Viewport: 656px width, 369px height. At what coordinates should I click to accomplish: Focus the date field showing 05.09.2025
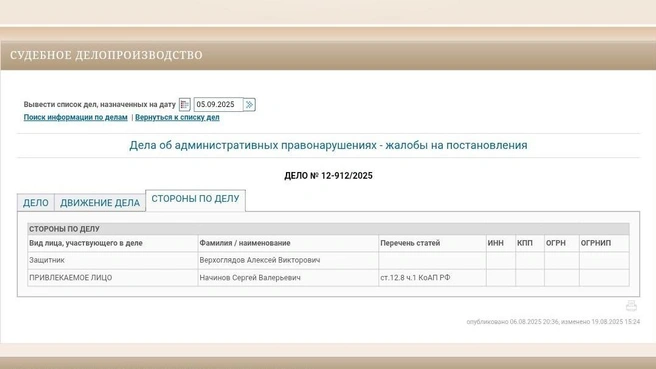218,104
